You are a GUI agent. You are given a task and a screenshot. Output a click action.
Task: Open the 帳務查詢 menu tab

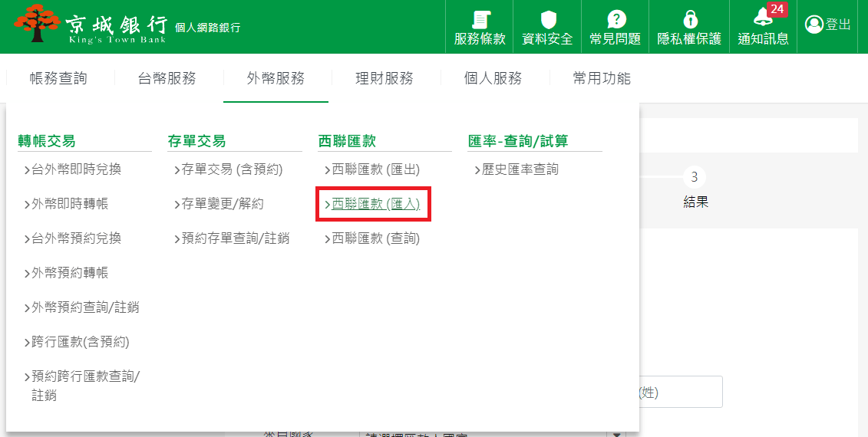coord(58,78)
